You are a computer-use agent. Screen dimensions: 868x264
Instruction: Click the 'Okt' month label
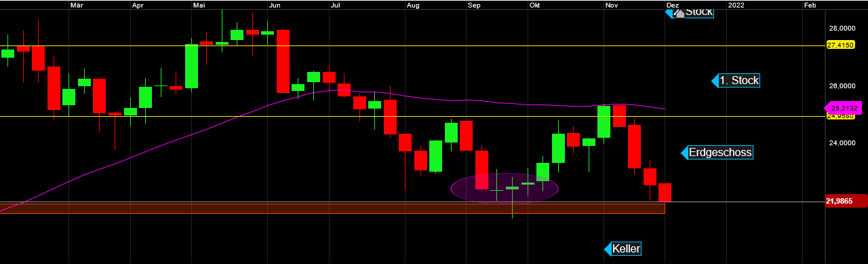(534, 5)
